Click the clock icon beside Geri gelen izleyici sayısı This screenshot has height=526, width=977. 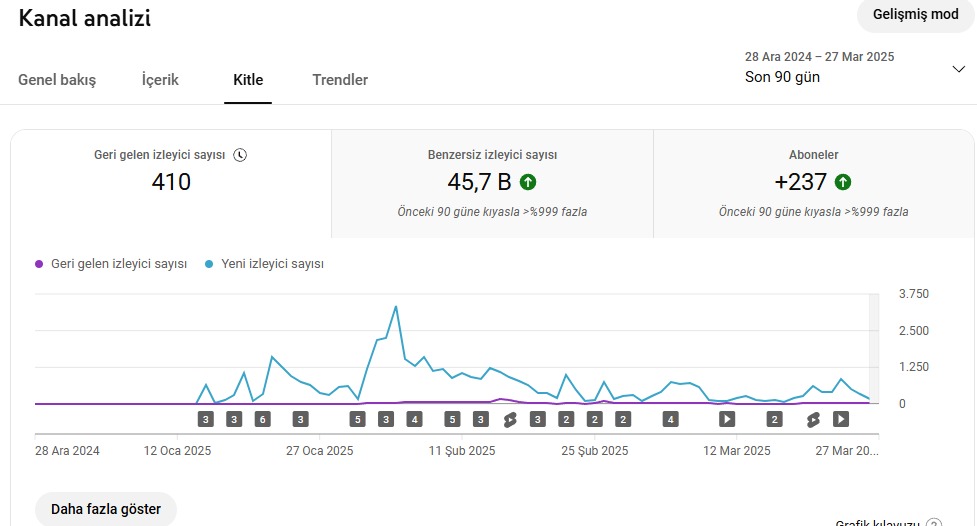[240, 155]
